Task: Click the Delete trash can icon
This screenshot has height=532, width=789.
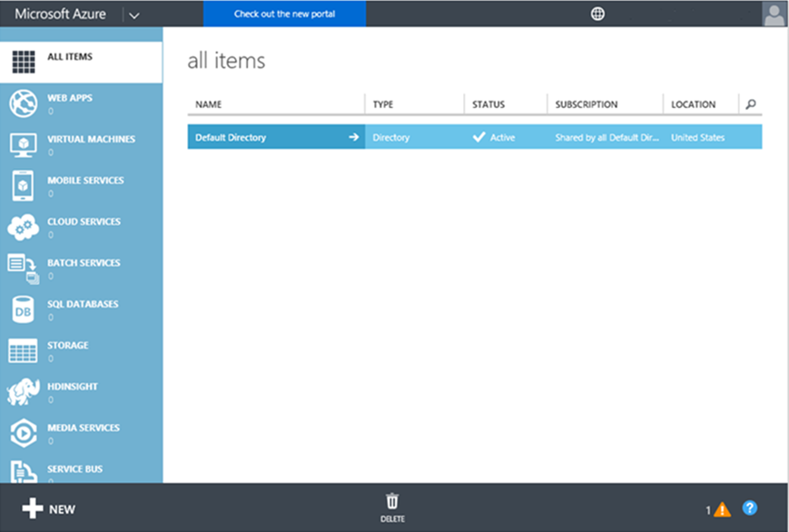Action: [392, 502]
